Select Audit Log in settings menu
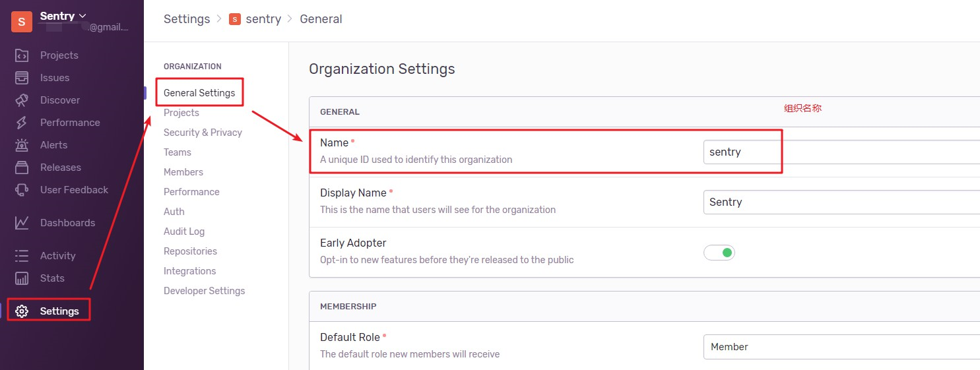 184,231
